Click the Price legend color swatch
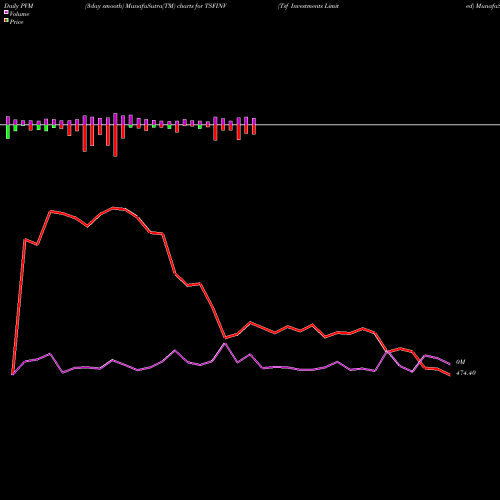 click(x=6, y=20)
